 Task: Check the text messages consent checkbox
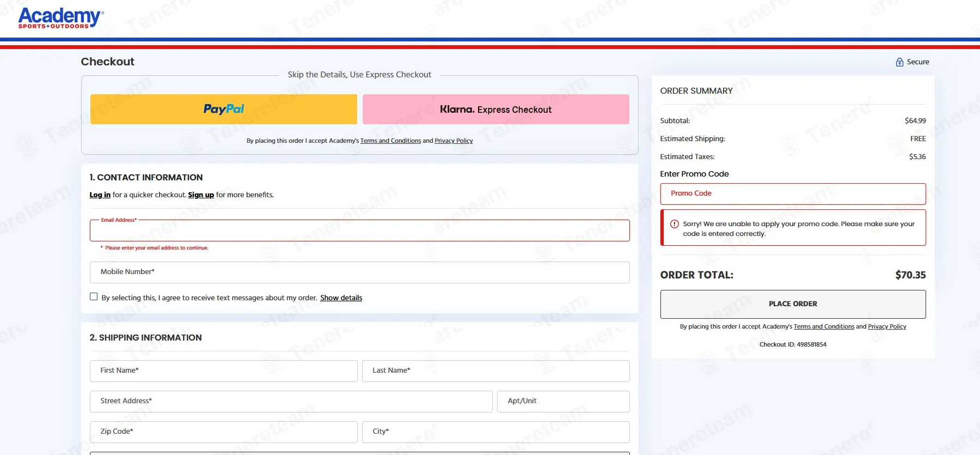click(94, 297)
